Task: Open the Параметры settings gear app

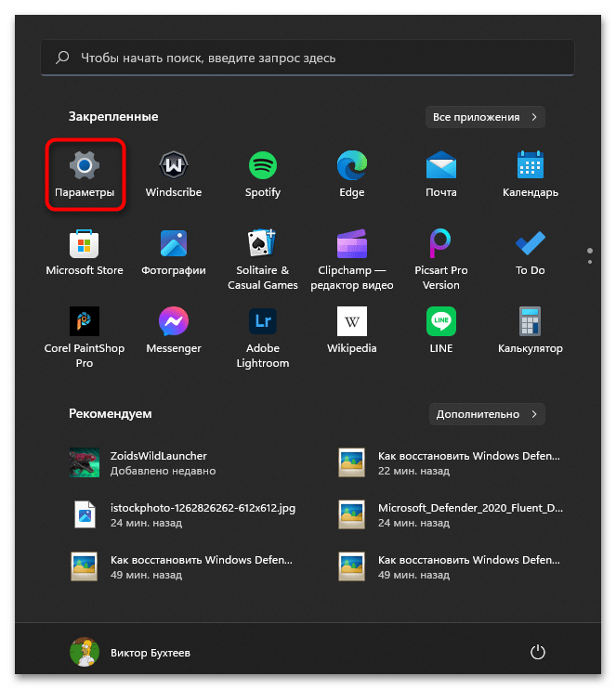Action: [x=85, y=175]
